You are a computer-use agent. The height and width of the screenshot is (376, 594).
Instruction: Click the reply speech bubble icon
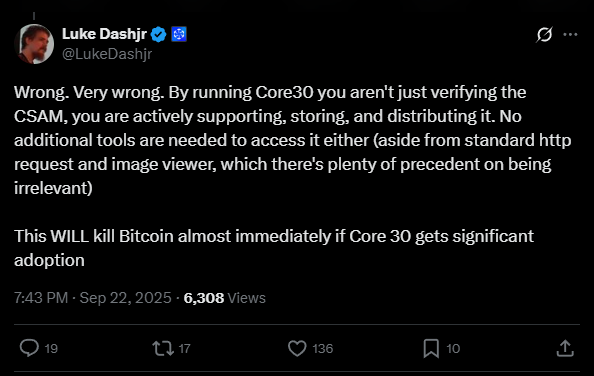[29, 348]
